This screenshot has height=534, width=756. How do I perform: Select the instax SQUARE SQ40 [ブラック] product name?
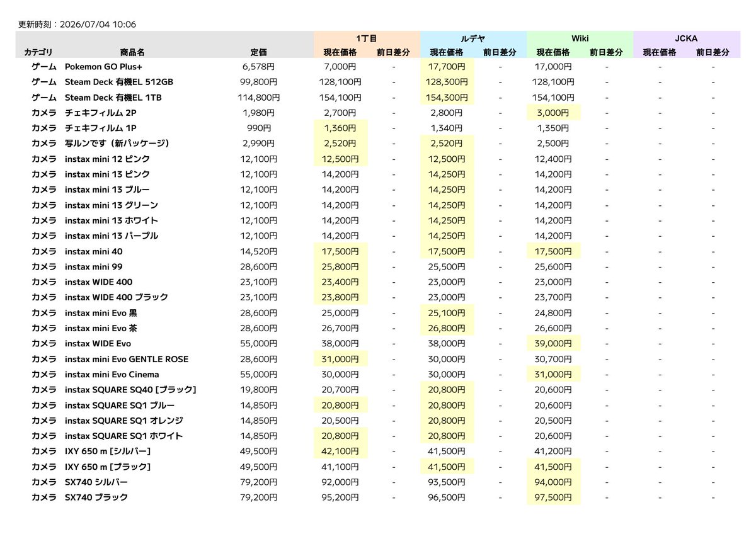pyautogui.click(x=130, y=390)
